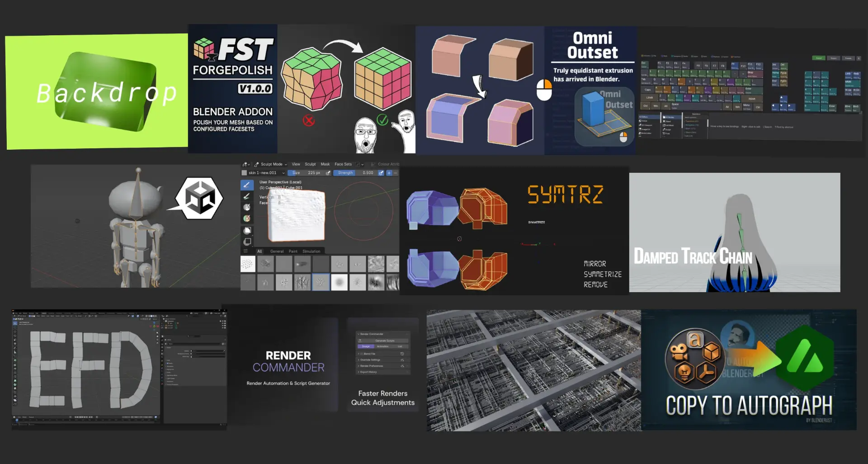Click the Blend File reset history icon
The height and width of the screenshot is (464, 868).
pyautogui.click(x=402, y=354)
